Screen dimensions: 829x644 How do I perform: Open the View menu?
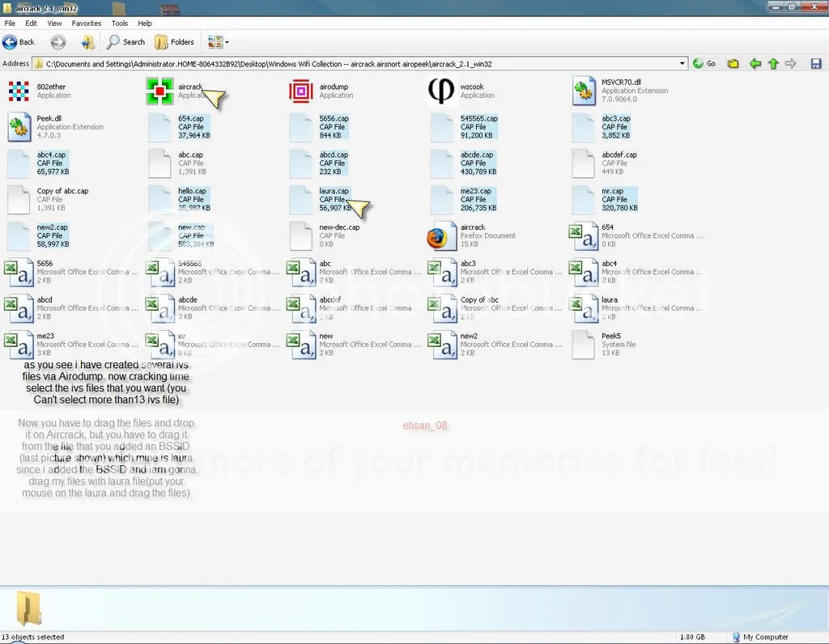point(54,23)
